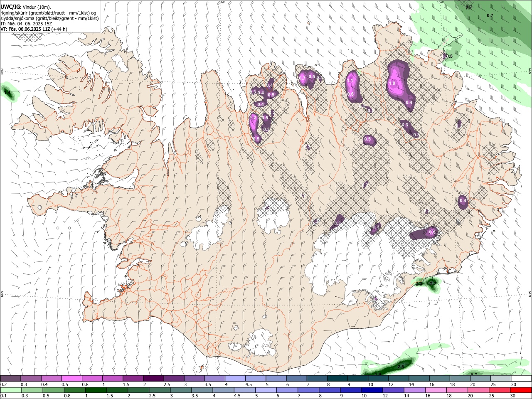The image size is (532, 399).
Task: Click the dark mauve swatch after 0.2 in snow scale
Action: tap(10, 379)
